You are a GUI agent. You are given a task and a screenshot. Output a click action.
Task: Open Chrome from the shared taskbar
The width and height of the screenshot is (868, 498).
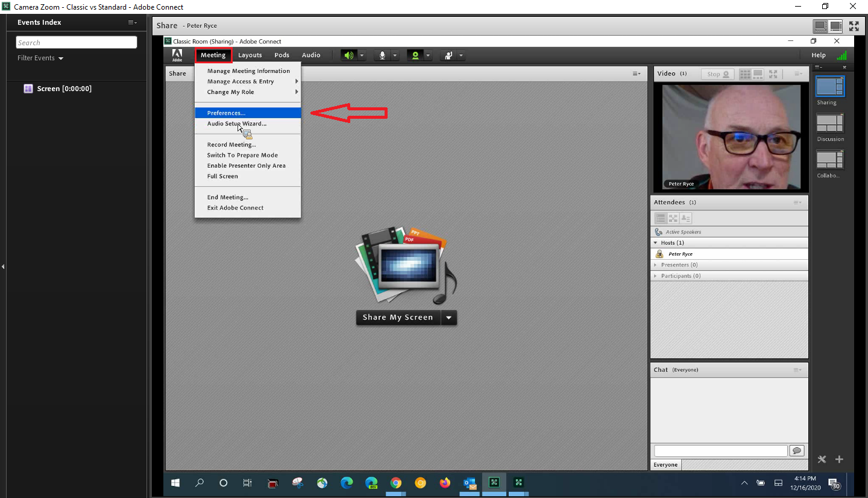(396, 483)
